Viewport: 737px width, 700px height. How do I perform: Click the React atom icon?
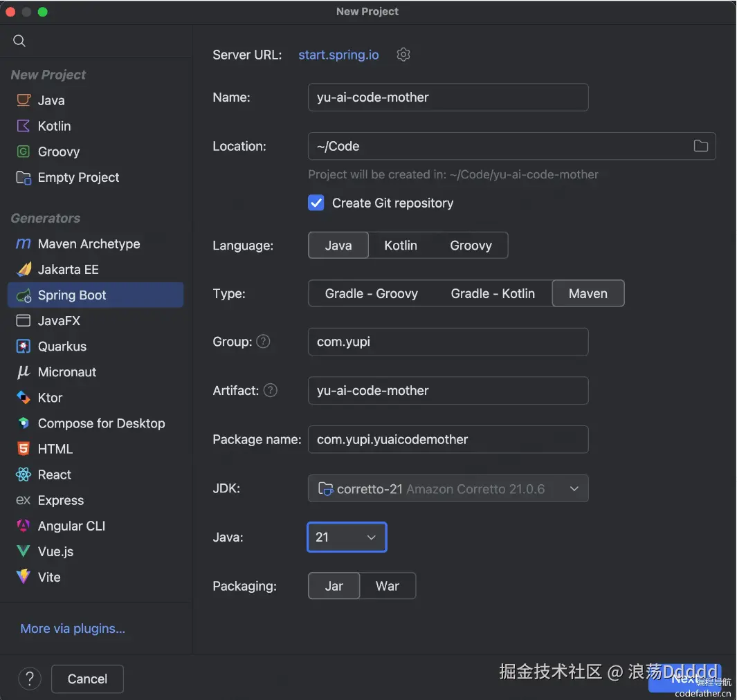point(24,475)
